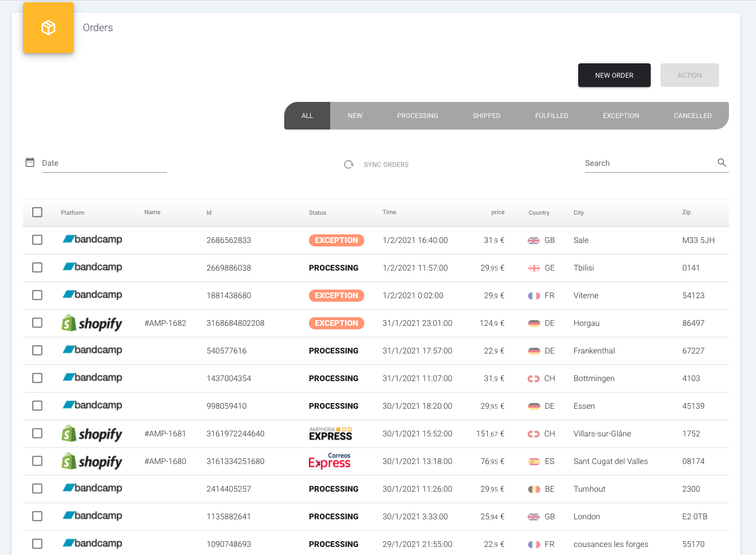Screen dimensions: 756x555
Task: Open the PROCESSING orders tab
Action: click(x=418, y=116)
